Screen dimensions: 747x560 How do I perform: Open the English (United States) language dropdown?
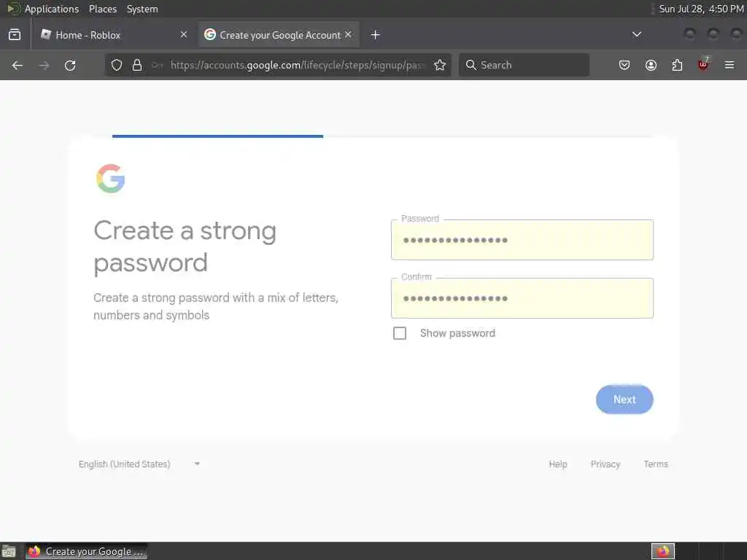coord(139,464)
